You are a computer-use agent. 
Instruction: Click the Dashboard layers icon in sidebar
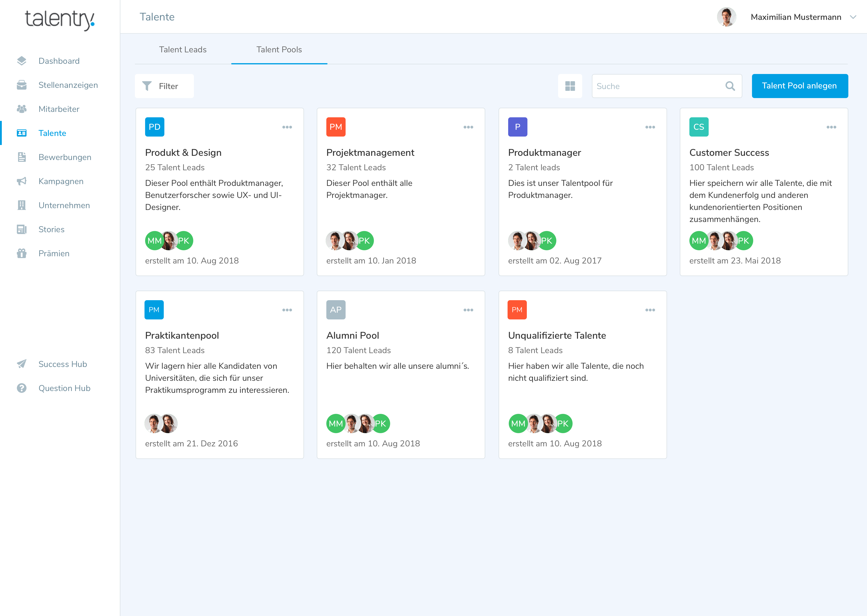(22, 61)
